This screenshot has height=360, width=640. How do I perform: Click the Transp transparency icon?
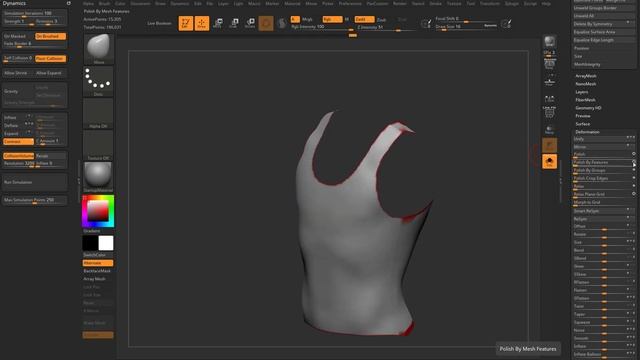click(x=549, y=129)
